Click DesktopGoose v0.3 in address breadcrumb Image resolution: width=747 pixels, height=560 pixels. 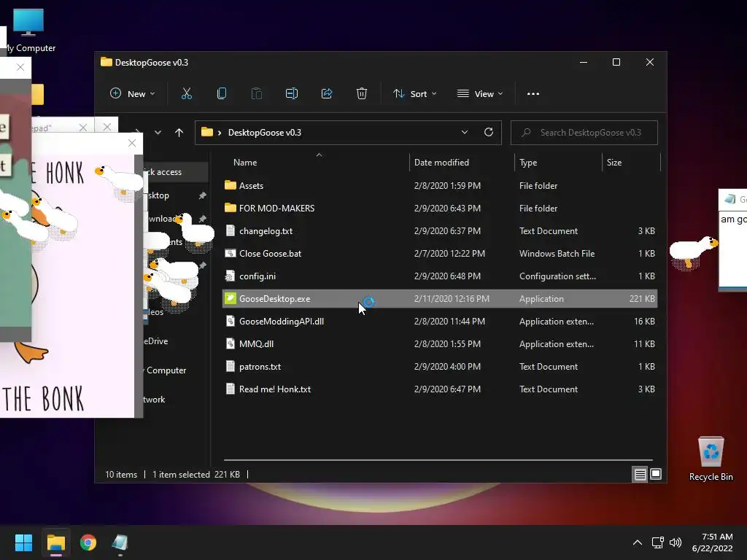pyautogui.click(x=264, y=133)
